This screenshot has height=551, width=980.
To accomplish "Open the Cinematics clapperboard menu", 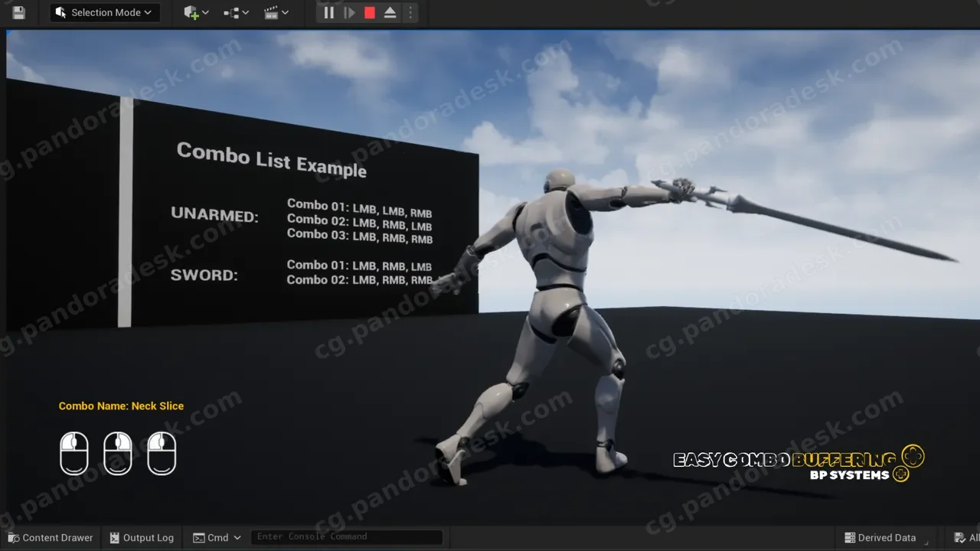I will [x=276, y=12].
